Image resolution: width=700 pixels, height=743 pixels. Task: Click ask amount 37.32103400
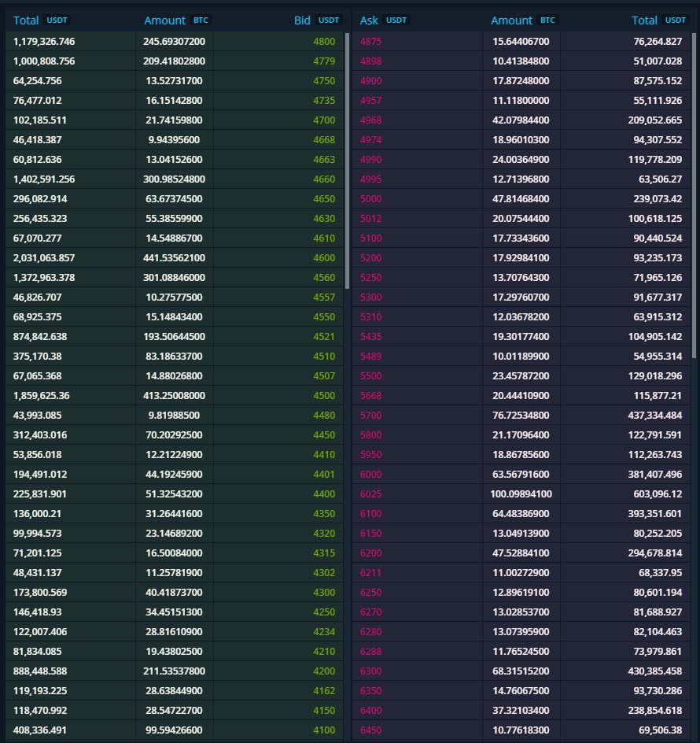pyautogui.click(x=521, y=710)
